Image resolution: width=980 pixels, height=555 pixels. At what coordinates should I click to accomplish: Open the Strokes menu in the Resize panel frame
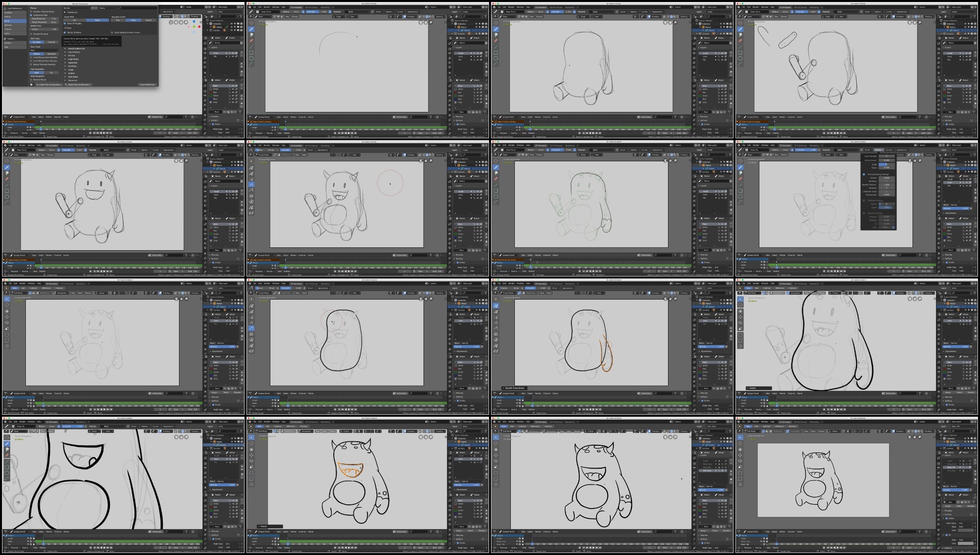[x=332, y=431]
